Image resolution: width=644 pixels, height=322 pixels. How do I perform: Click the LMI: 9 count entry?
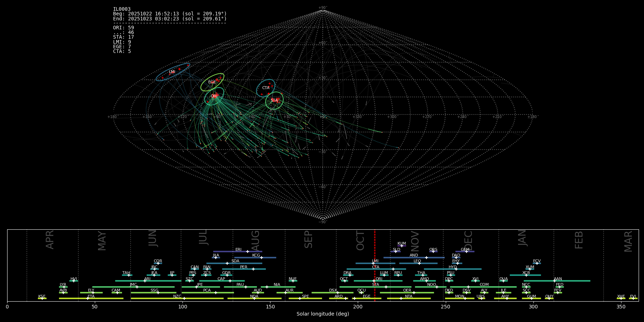coord(122,42)
